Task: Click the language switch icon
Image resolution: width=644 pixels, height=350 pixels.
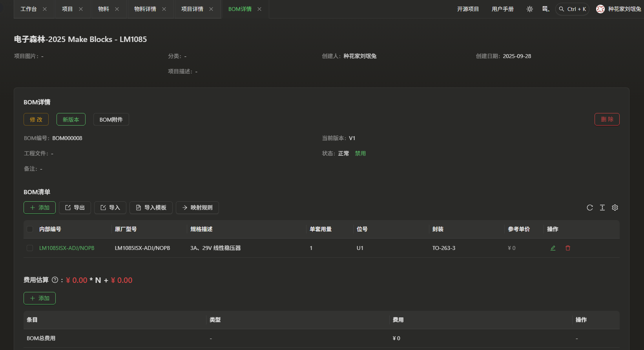Action: pos(545,9)
